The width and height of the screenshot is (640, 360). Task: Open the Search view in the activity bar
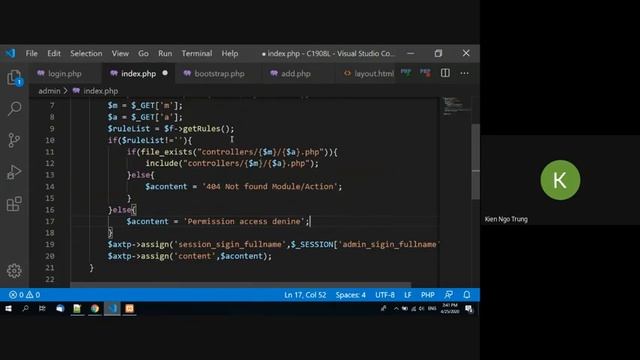coord(14,109)
